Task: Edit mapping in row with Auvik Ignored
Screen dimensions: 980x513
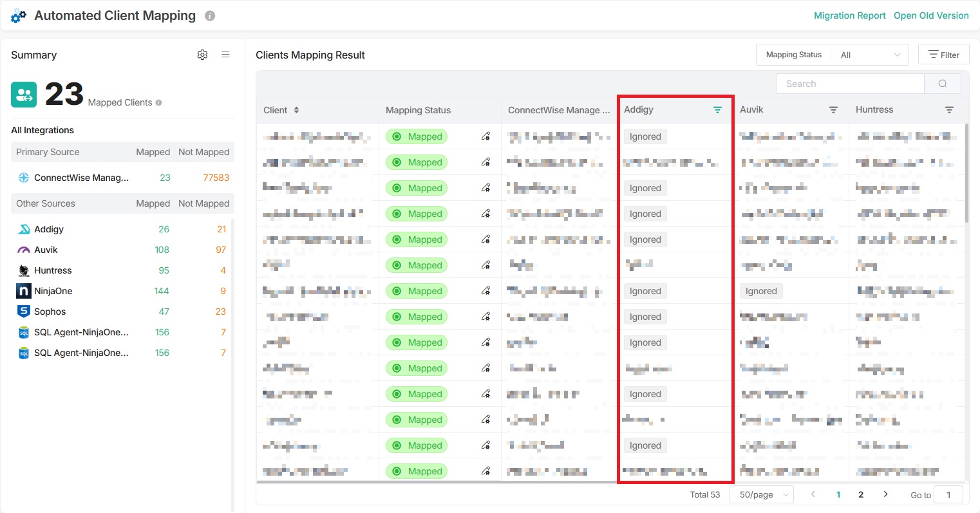Action: [485, 291]
